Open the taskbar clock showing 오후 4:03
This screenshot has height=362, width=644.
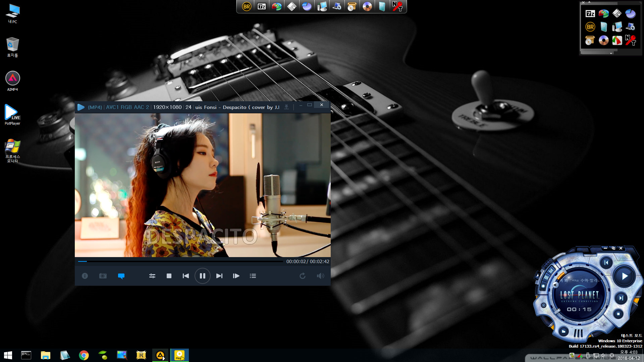(x=629, y=355)
